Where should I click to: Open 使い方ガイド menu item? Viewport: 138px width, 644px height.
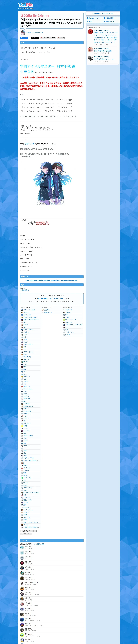pos(111,21)
